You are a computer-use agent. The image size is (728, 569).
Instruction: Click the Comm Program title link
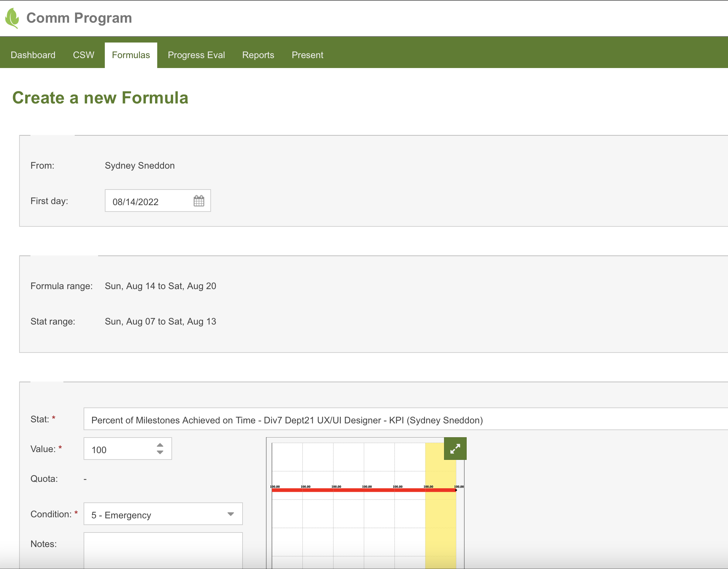point(79,18)
